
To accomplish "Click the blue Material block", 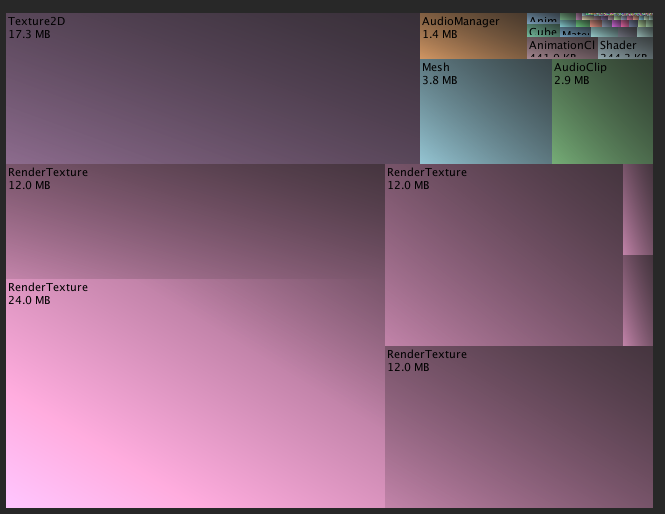I will pyautogui.click(x=575, y=34).
